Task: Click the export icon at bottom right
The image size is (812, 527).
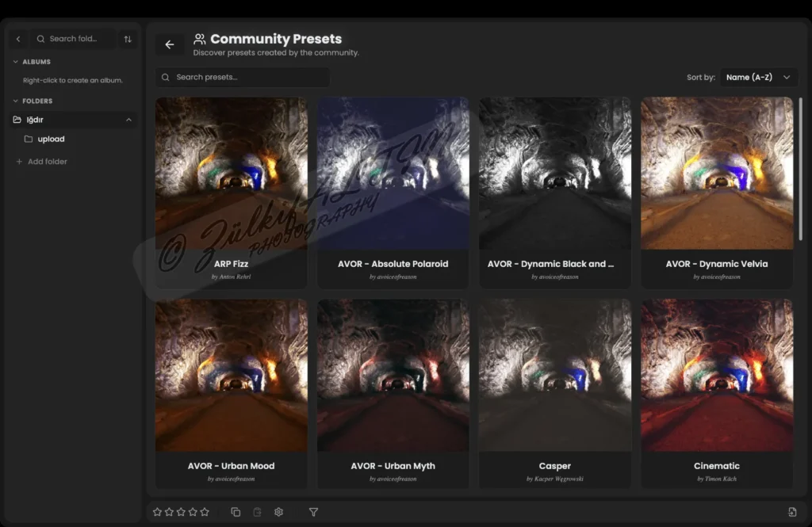Action: click(792, 512)
